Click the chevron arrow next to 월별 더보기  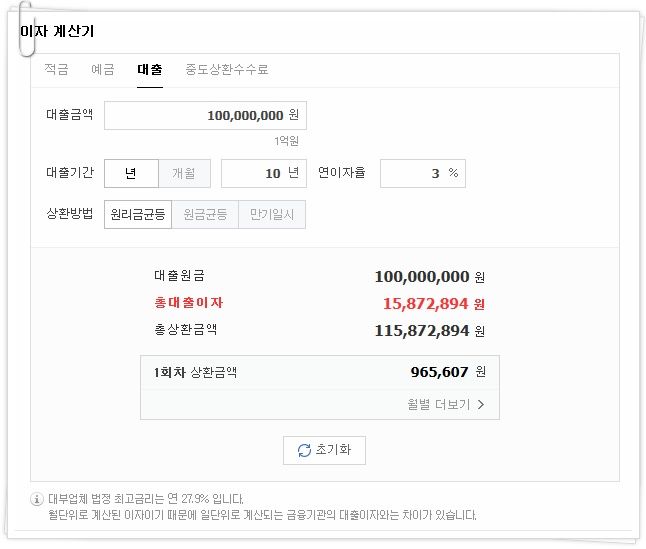(x=481, y=404)
